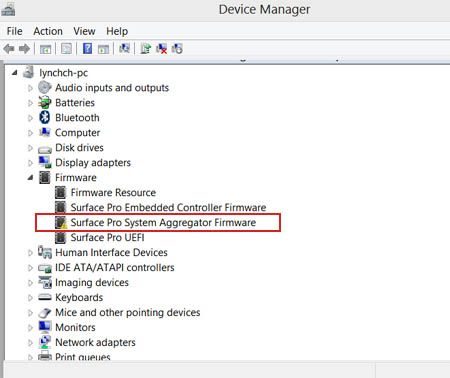This screenshot has height=378, width=450.
Task: Select the Surface Pro UEFI entry
Action: tap(107, 237)
